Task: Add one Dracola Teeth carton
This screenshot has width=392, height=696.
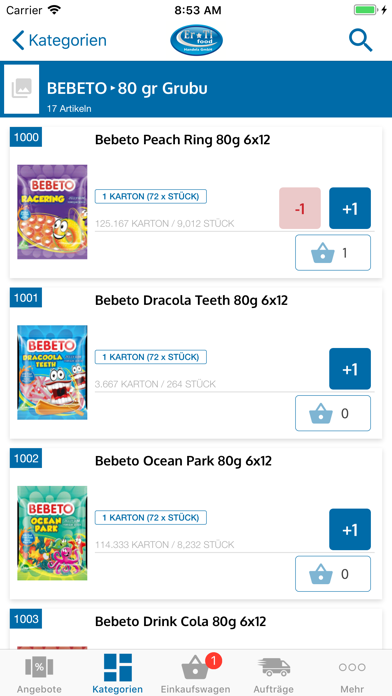Action: coord(350,369)
